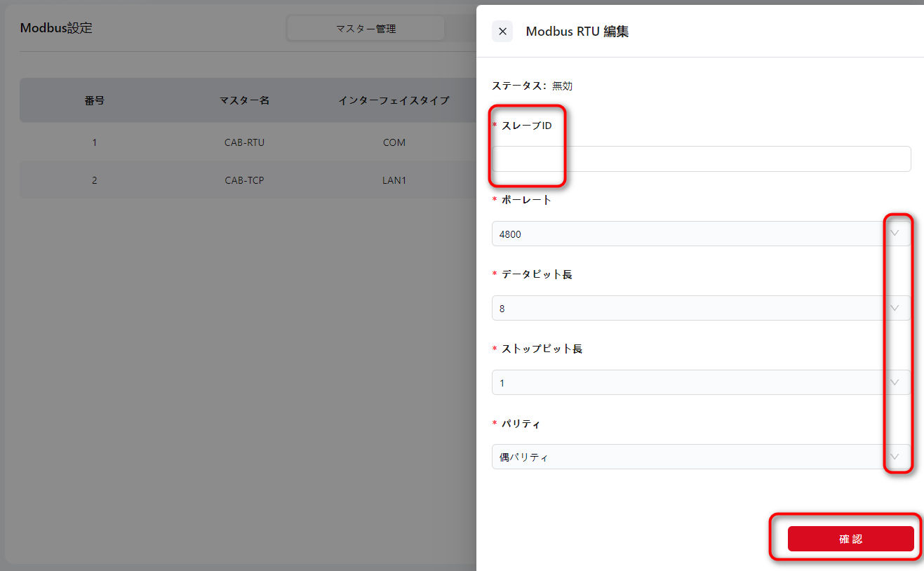924x571 pixels.
Task: Click the chevron arrow in パリティ field
Action: pyautogui.click(x=895, y=457)
